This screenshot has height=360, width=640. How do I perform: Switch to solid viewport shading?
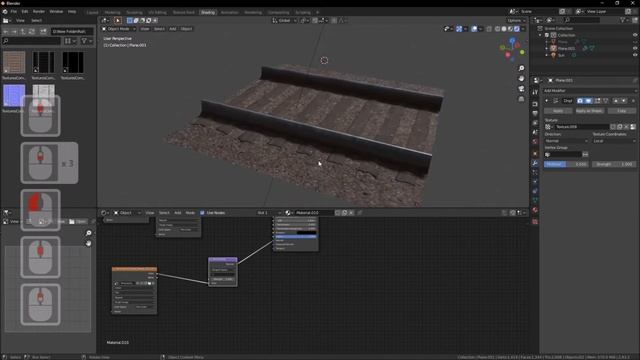504,29
